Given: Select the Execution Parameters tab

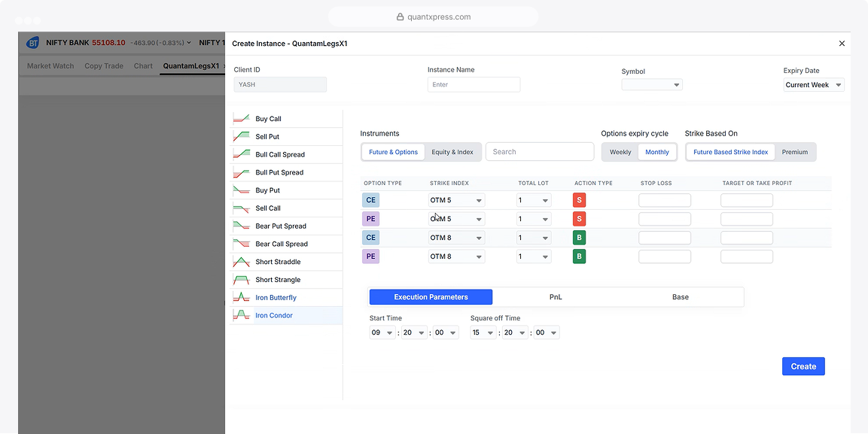Looking at the screenshot, I should (431, 297).
